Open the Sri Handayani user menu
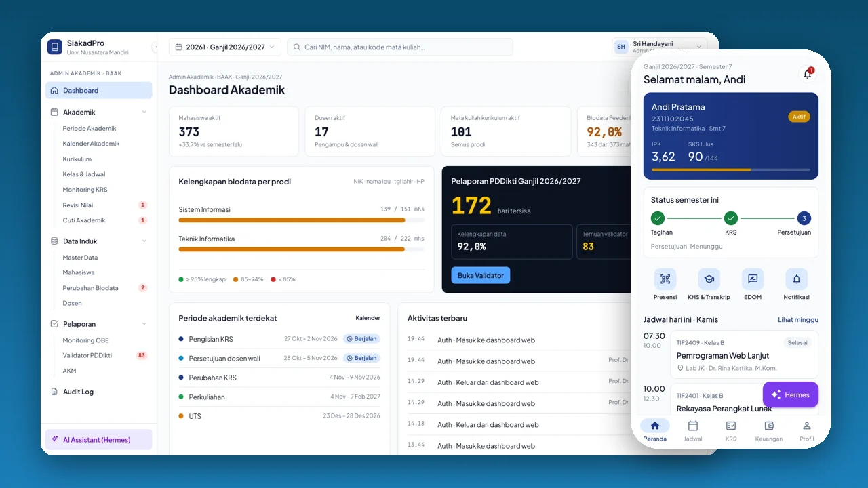868x488 pixels. (x=660, y=47)
